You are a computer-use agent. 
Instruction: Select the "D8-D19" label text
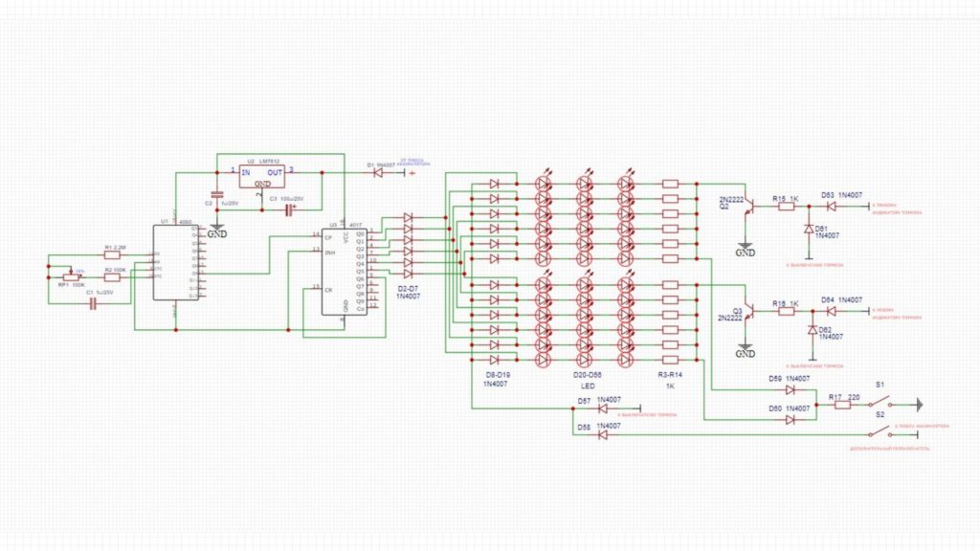(x=498, y=375)
